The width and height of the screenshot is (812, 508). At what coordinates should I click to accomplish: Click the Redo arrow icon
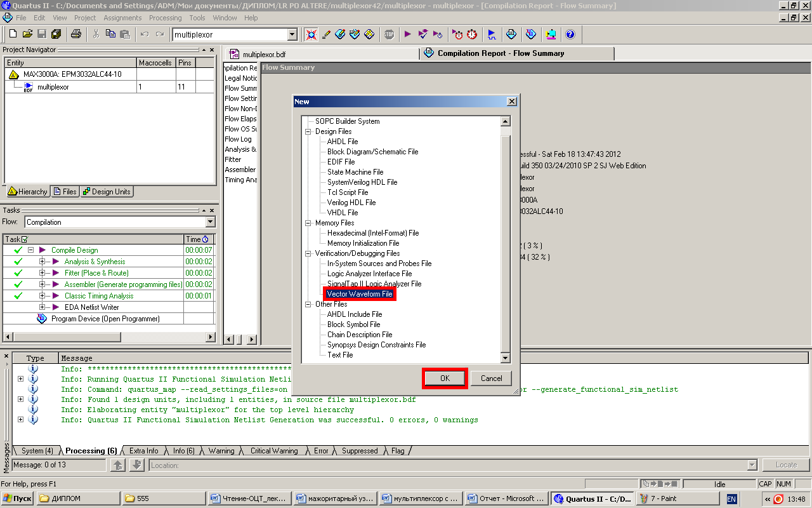coord(159,34)
